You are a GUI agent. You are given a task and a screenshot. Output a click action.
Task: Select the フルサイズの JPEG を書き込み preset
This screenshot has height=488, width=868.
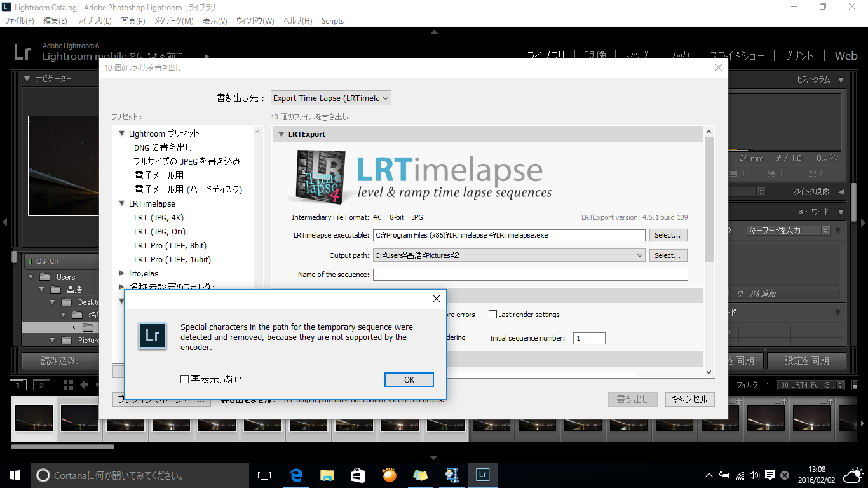[x=187, y=161]
